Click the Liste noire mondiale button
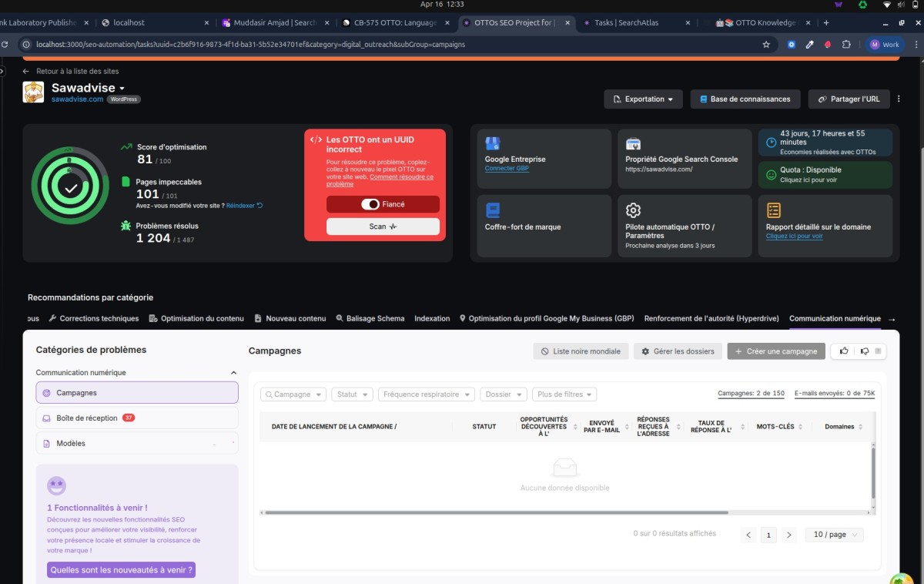The image size is (924, 584). coord(581,351)
